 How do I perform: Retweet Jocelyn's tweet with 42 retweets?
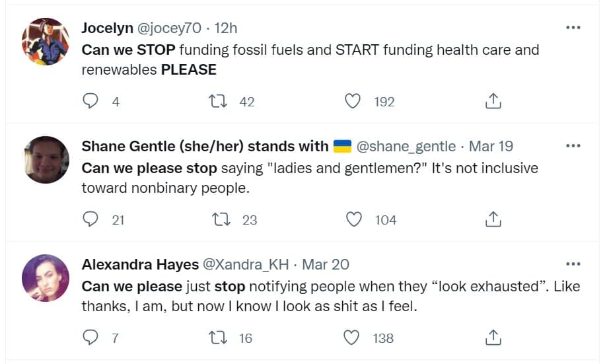[216, 101]
